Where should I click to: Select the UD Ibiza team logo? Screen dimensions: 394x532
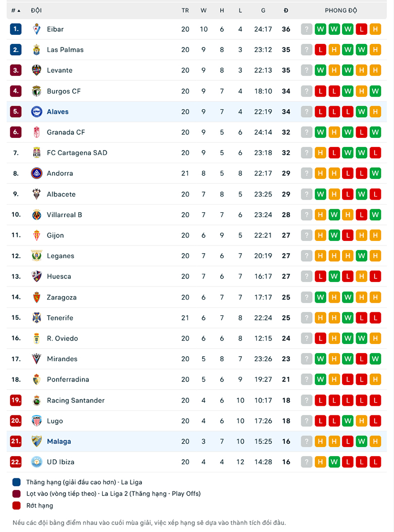pyautogui.click(x=37, y=462)
